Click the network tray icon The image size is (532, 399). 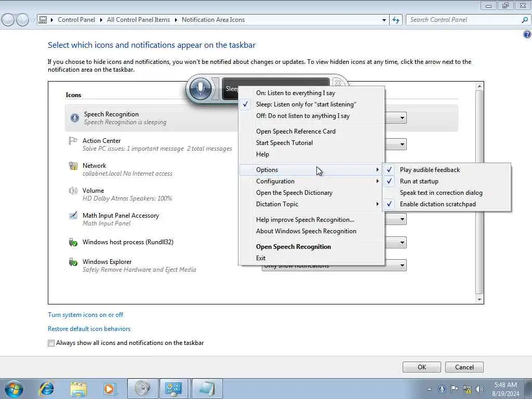(467, 390)
